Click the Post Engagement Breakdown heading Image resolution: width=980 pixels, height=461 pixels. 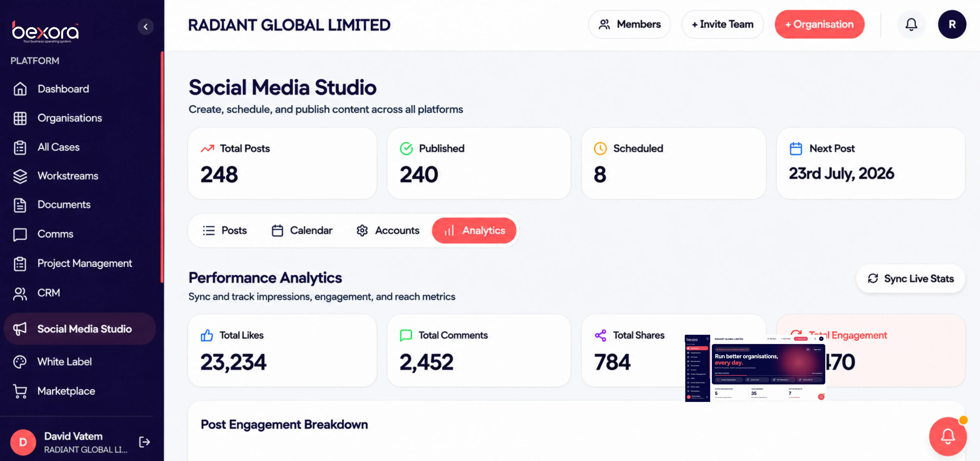tap(284, 424)
